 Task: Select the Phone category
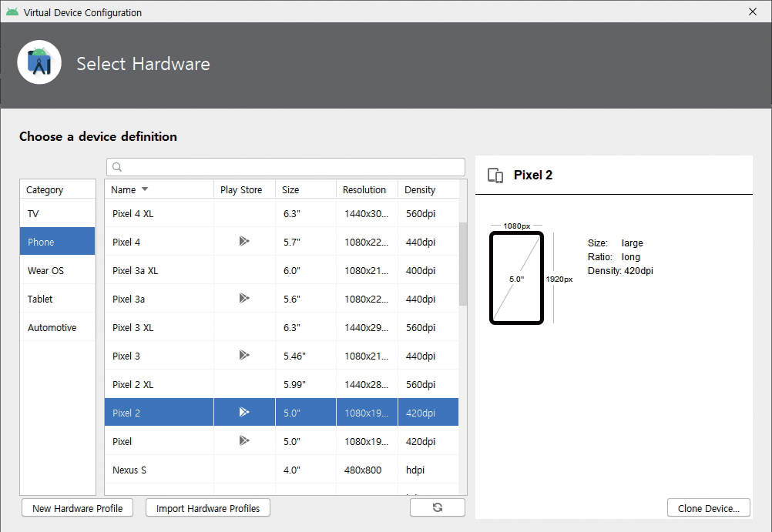[58, 242]
